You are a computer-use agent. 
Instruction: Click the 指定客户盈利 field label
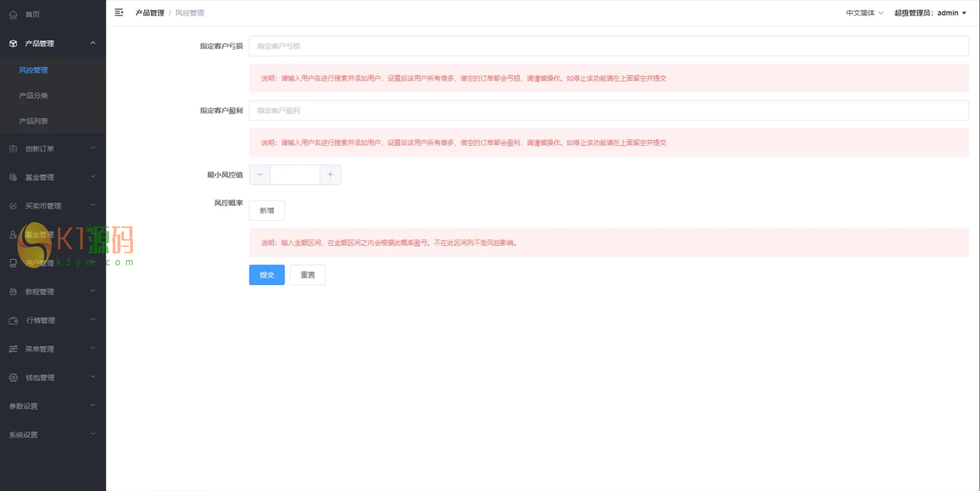pos(221,110)
